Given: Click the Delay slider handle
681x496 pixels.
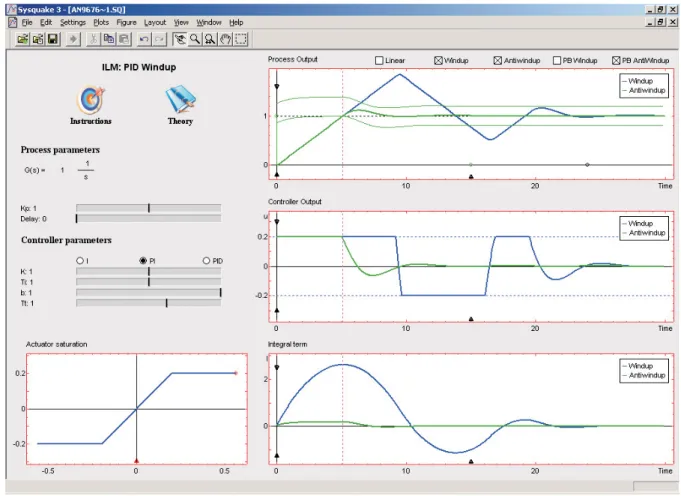Looking at the screenshot, I should (77, 218).
